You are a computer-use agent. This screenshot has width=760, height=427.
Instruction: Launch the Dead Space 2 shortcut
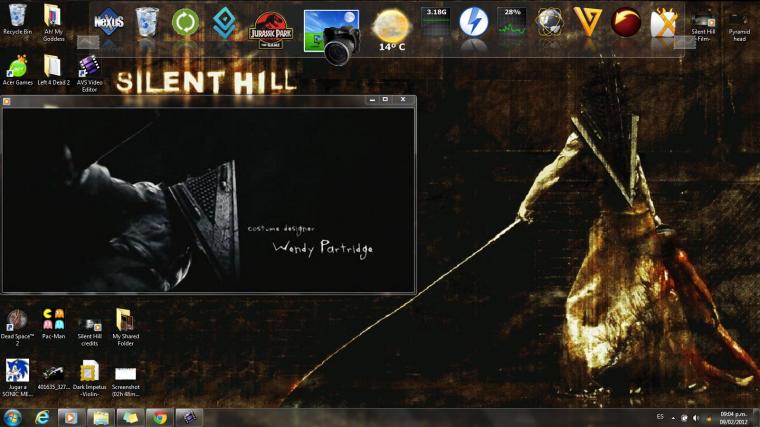coord(17,328)
